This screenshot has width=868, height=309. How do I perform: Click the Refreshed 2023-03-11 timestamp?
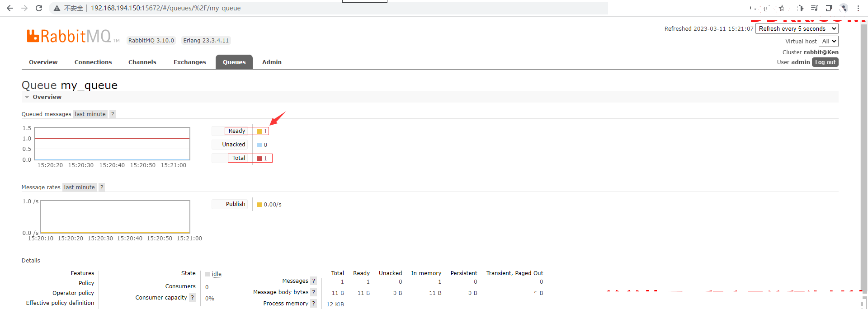(x=709, y=28)
